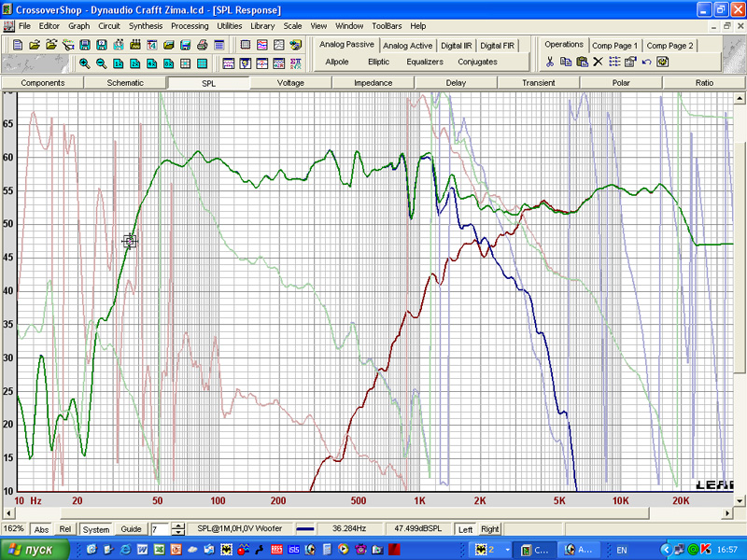Select the Analog Active filter tab
Screen dimensions: 747x560
[x=408, y=46]
